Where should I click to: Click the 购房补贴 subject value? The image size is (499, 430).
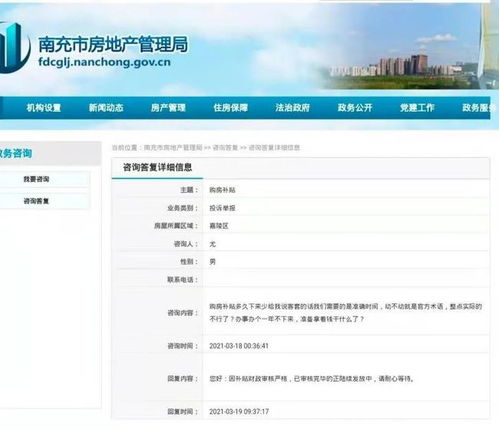click(222, 190)
